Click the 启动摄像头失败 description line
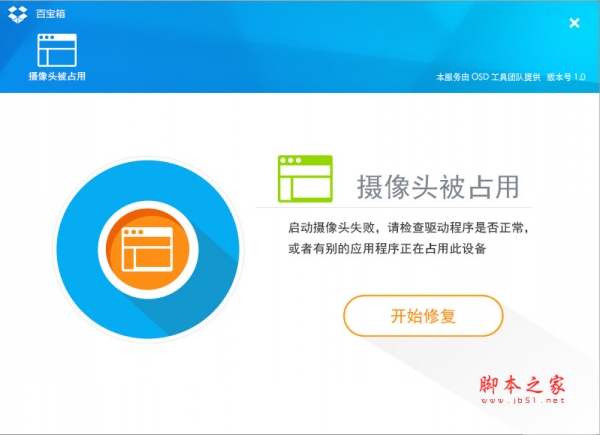This screenshot has height=435, width=600. click(x=408, y=228)
